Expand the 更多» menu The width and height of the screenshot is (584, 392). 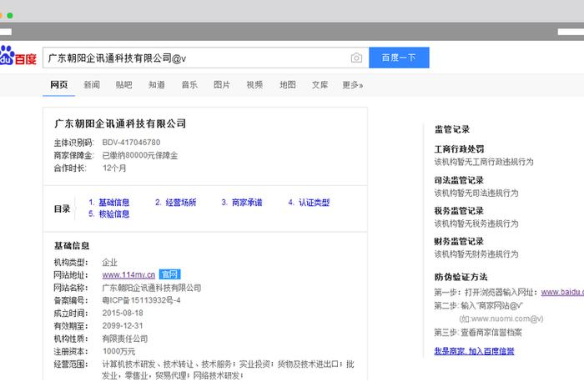point(353,85)
